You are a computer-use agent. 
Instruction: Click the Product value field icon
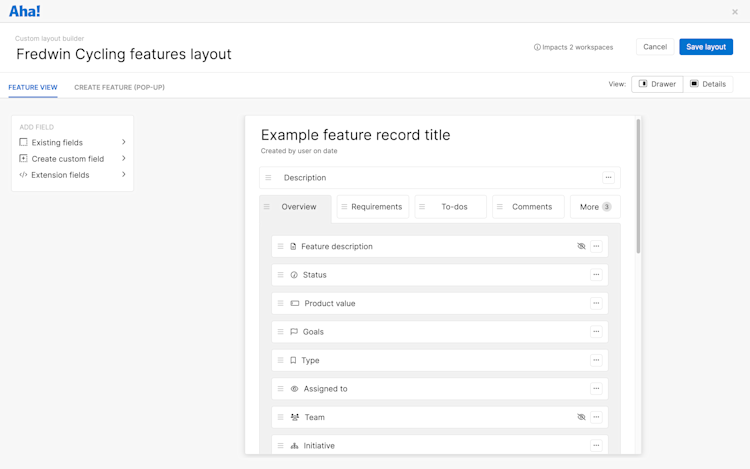295,303
